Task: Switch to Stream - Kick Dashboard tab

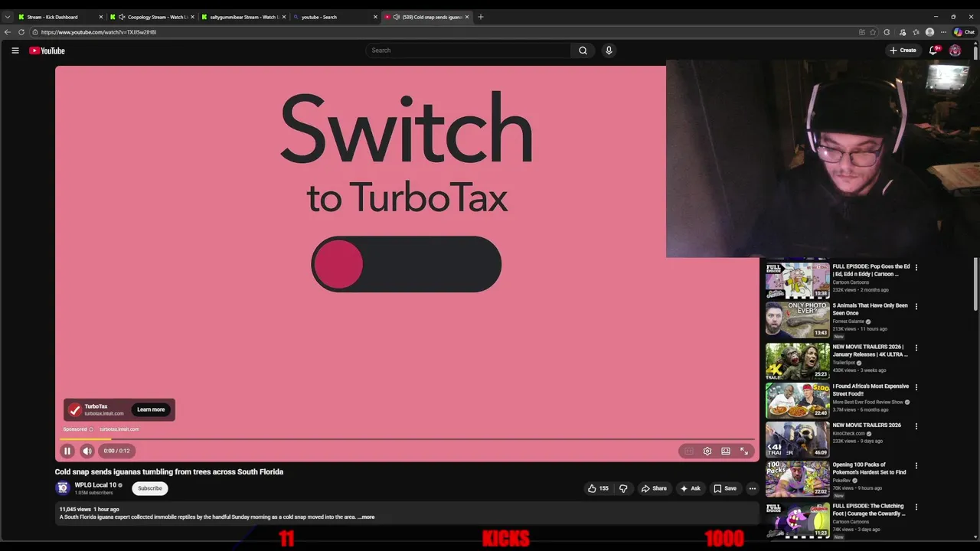Action: [60, 17]
